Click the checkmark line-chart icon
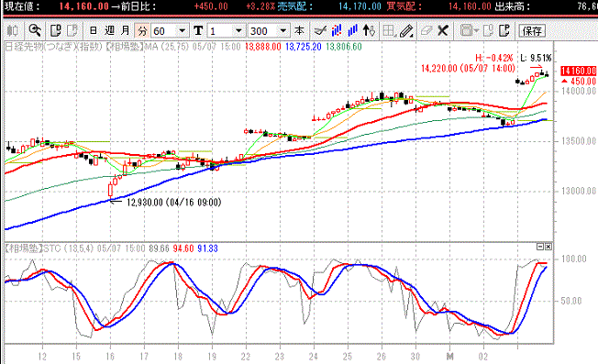Screen dimensions: 598x364 click(x=320, y=30)
